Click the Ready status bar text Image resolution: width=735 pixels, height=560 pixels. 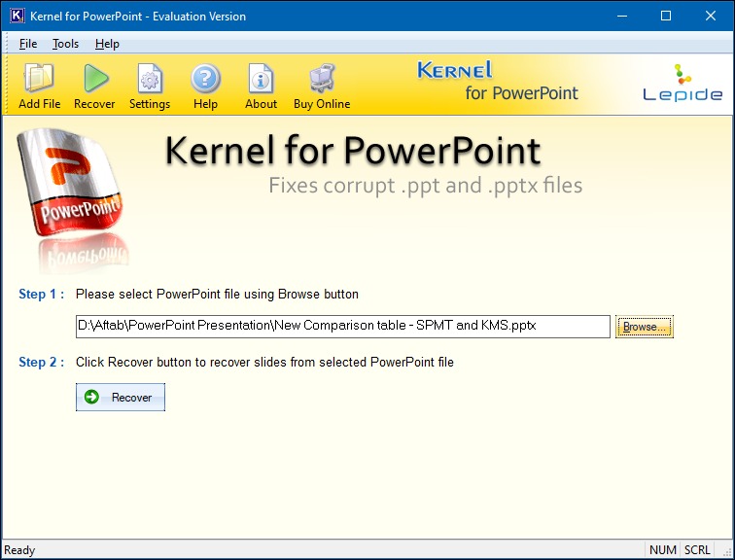[x=19, y=549]
